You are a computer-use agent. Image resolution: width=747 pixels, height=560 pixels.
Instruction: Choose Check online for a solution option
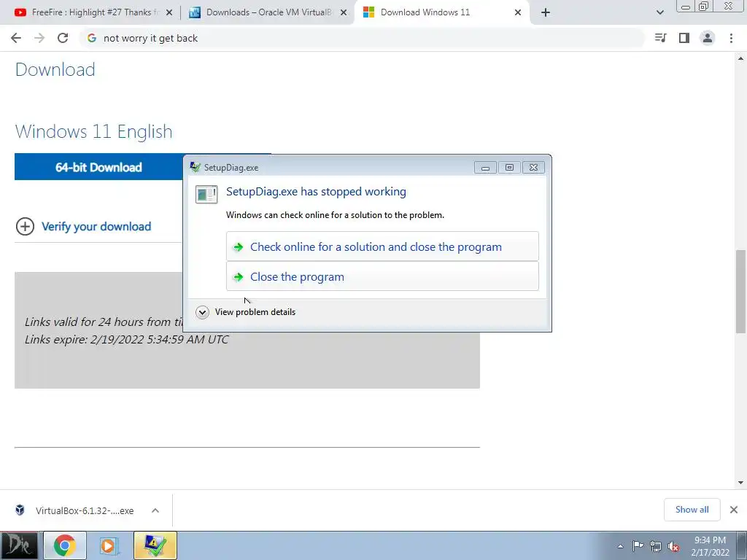382,246
